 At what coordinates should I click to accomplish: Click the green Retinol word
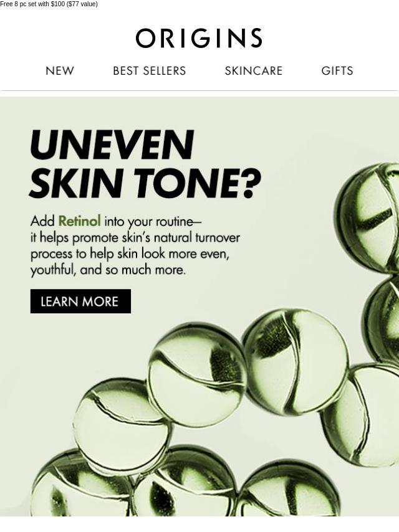[x=79, y=221]
